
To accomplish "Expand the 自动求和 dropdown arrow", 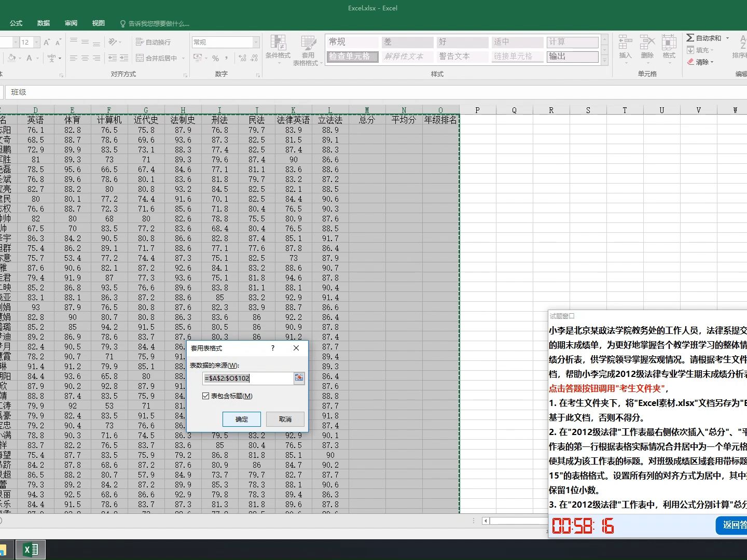I will click(x=727, y=38).
